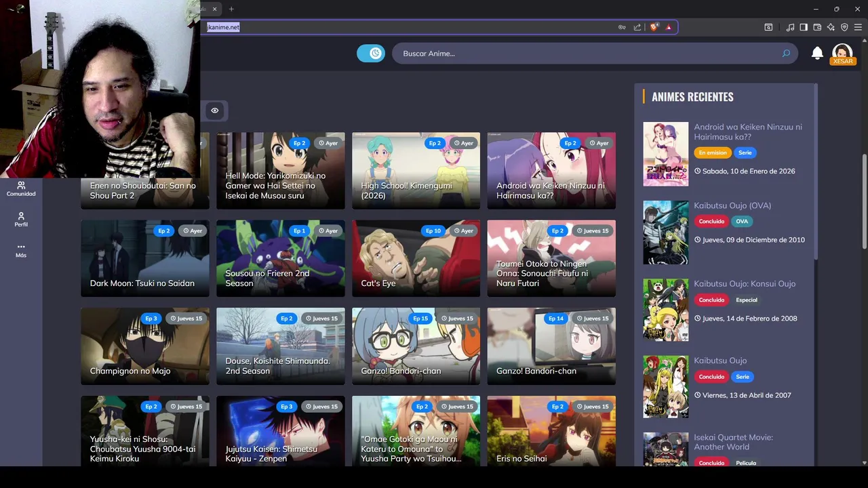The image size is (868, 488).
Task: Open Brave Shields lion icon
Action: (654, 27)
